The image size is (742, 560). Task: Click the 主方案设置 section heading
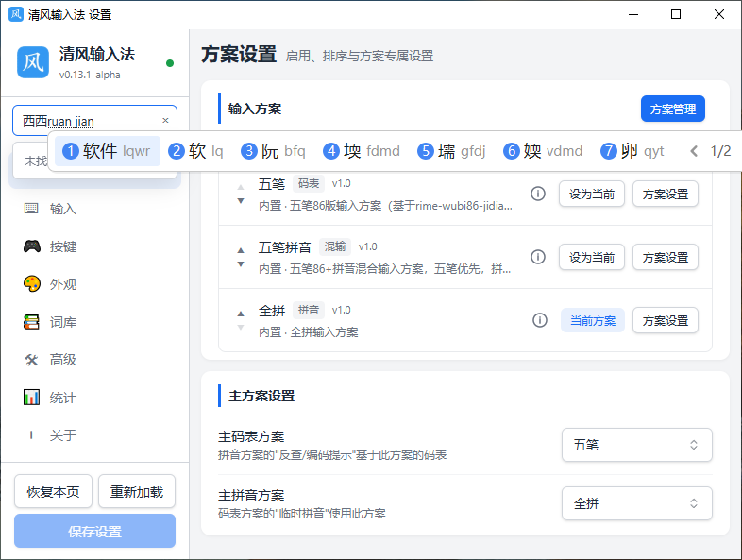click(261, 396)
